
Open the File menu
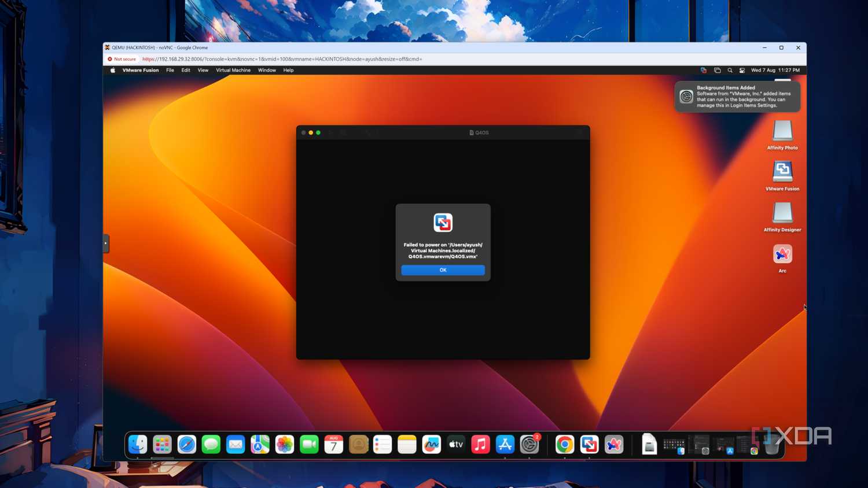tap(170, 71)
